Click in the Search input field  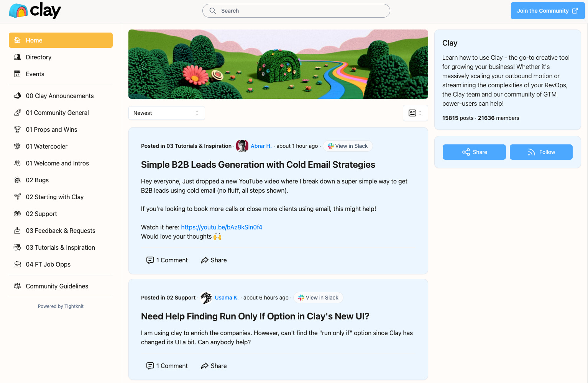pyautogui.click(x=296, y=11)
